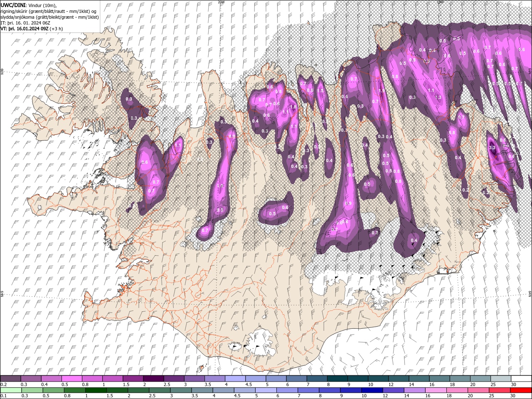Image resolution: width=532 pixels, height=399 pixels.
Task: Pick lower rain scale swatch labeled 0.5
Action: [x=53, y=390]
